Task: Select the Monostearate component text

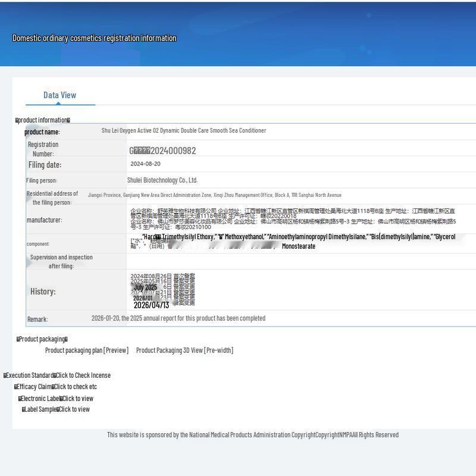Action: pos(299,246)
